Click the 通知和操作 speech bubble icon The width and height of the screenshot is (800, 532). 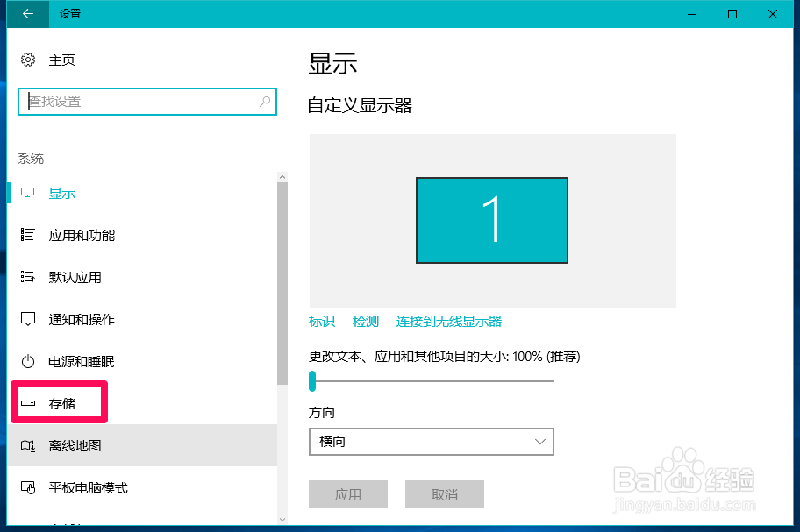pyautogui.click(x=27, y=319)
